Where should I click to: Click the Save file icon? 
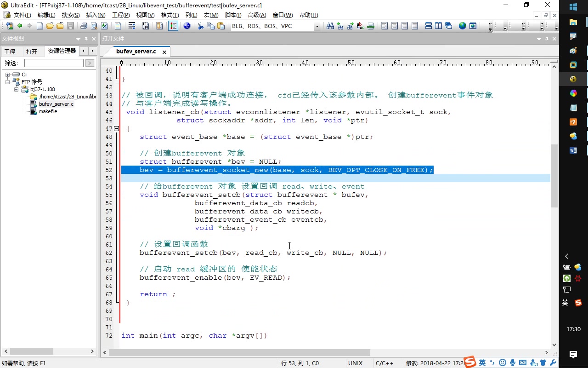[x=70, y=26]
